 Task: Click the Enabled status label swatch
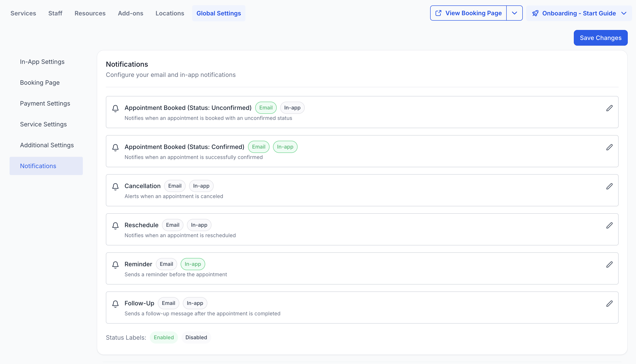(164, 337)
